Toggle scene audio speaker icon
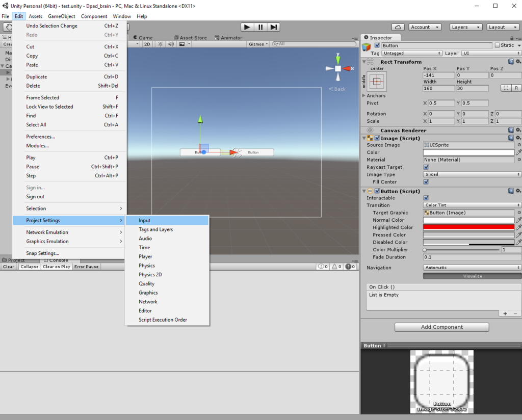 171,44
